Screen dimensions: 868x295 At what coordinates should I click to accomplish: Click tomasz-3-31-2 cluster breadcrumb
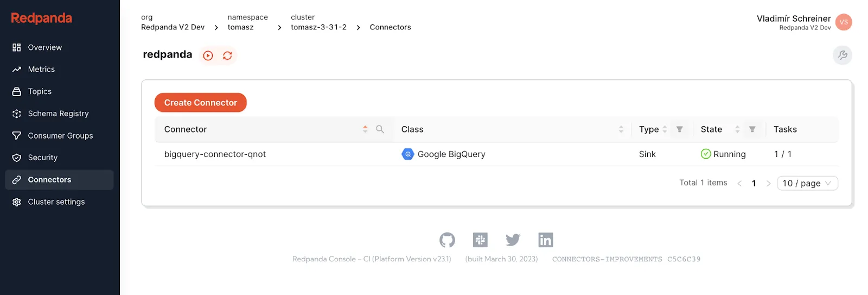pyautogui.click(x=318, y=27)
